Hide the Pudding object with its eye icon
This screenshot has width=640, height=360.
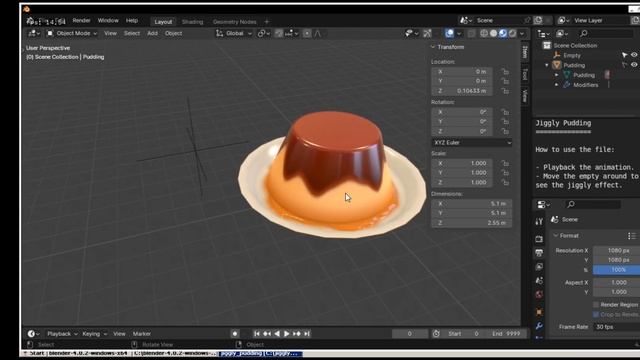tap(634, 64)
